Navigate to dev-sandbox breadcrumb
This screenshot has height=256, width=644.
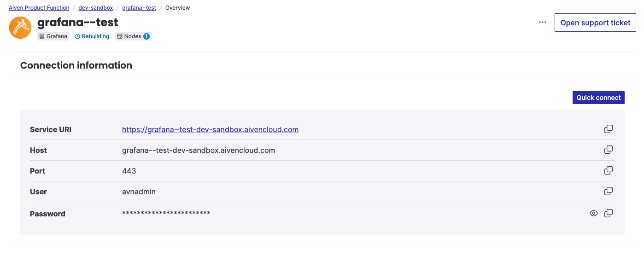click(96, 8)
